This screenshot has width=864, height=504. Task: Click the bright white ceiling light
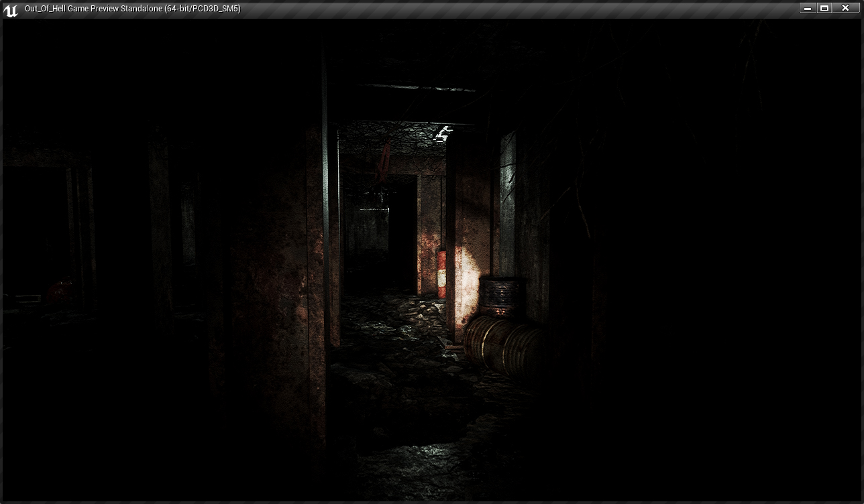tap(442, 134)
